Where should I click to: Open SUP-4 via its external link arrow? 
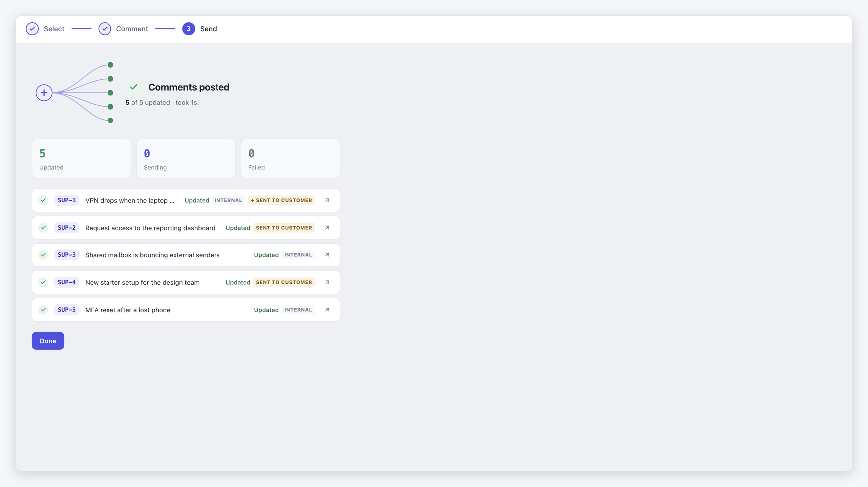point(327,282)
